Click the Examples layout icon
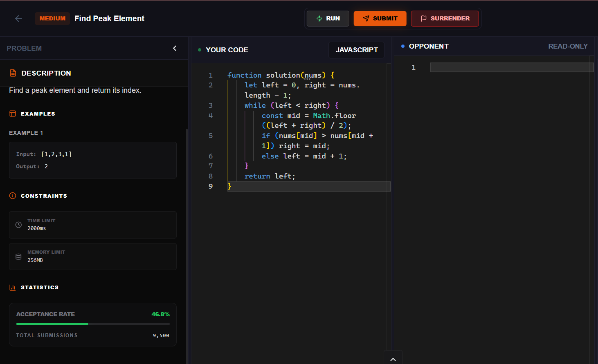 point(13,114)
